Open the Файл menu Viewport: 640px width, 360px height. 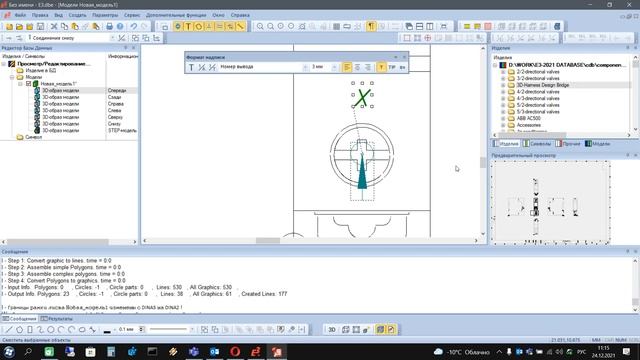(x=20, y=15)
